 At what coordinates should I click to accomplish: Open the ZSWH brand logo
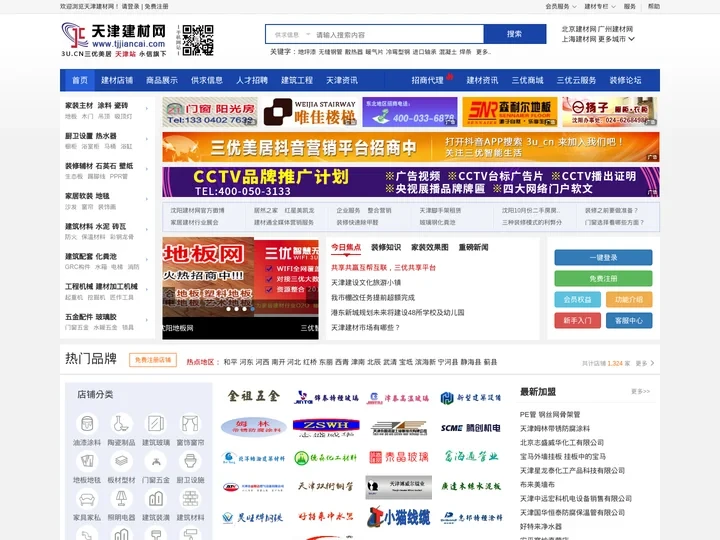pos(326,427)
